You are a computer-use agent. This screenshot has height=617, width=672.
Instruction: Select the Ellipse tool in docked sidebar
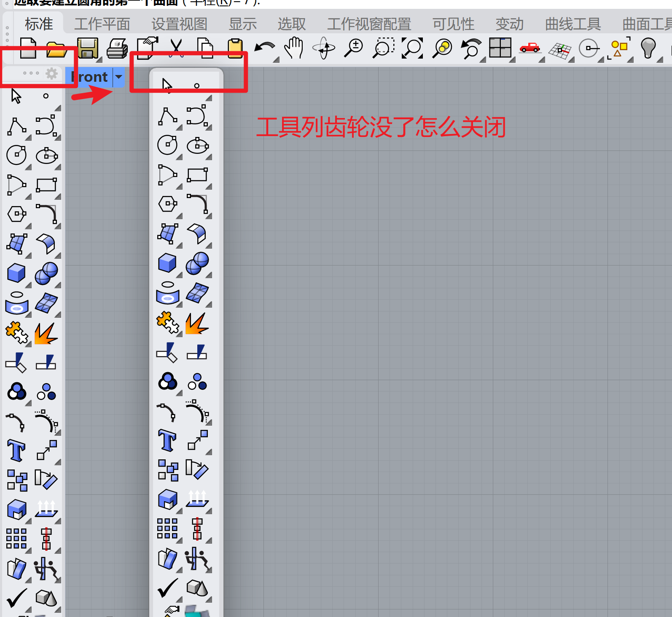(46, 156)
